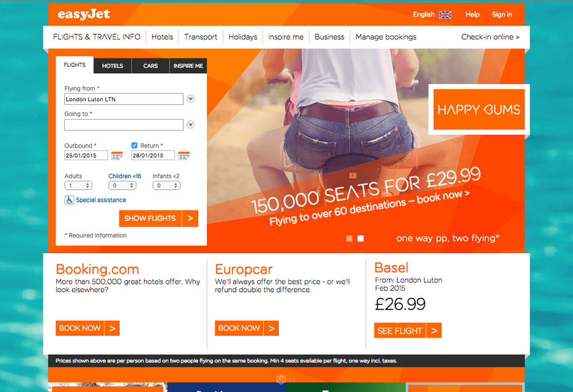Screen dimensions: 573x392
Task: Select the first carousel slide indicator
Action: point(350,239)
